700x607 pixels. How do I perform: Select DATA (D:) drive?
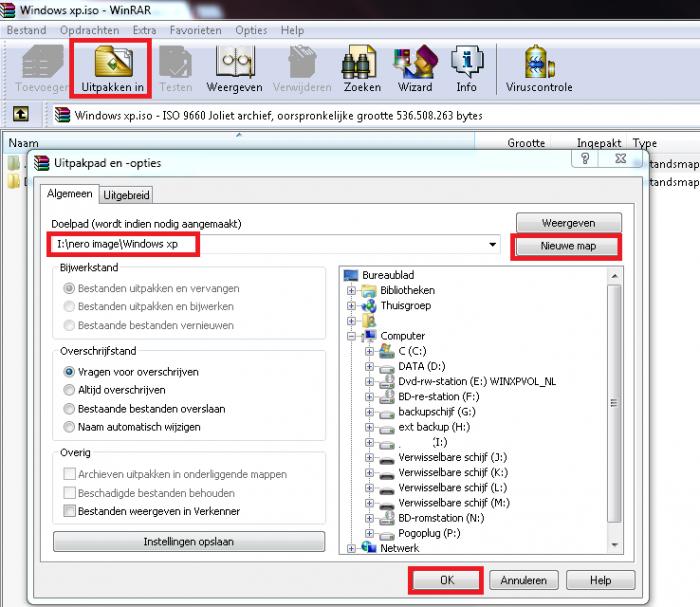[422, 366]
